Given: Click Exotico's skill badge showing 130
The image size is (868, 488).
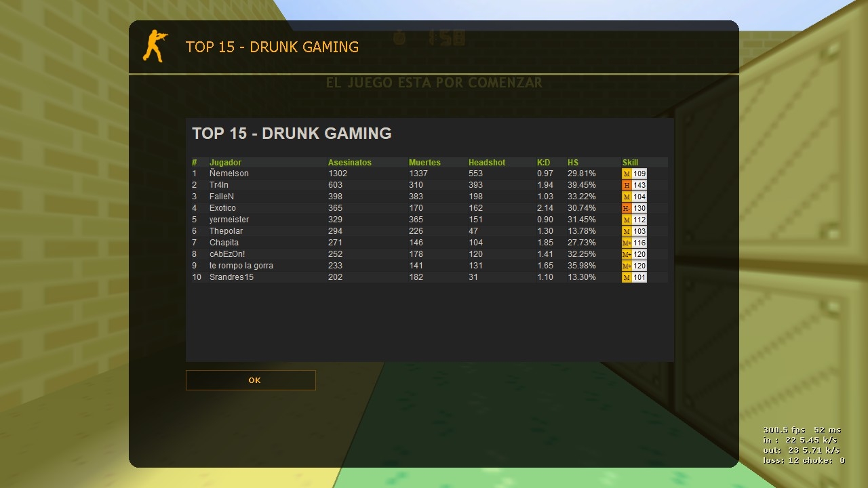Looking at the screenshot, I should tap(634, 209).
